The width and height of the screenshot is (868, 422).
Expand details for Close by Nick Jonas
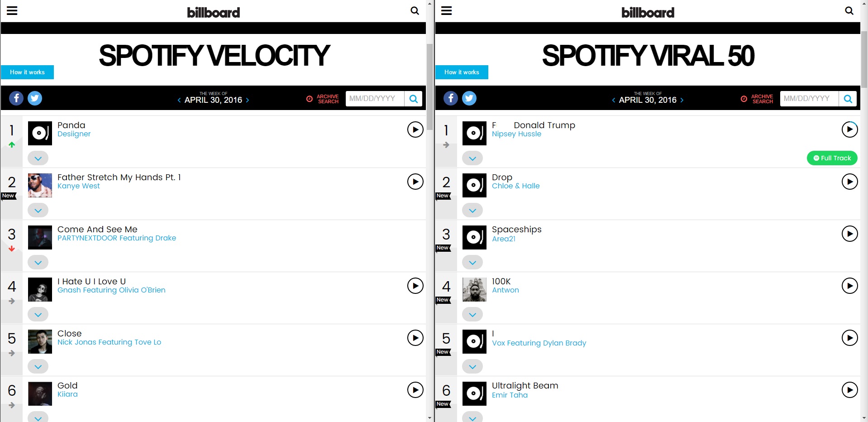(38, 367)
